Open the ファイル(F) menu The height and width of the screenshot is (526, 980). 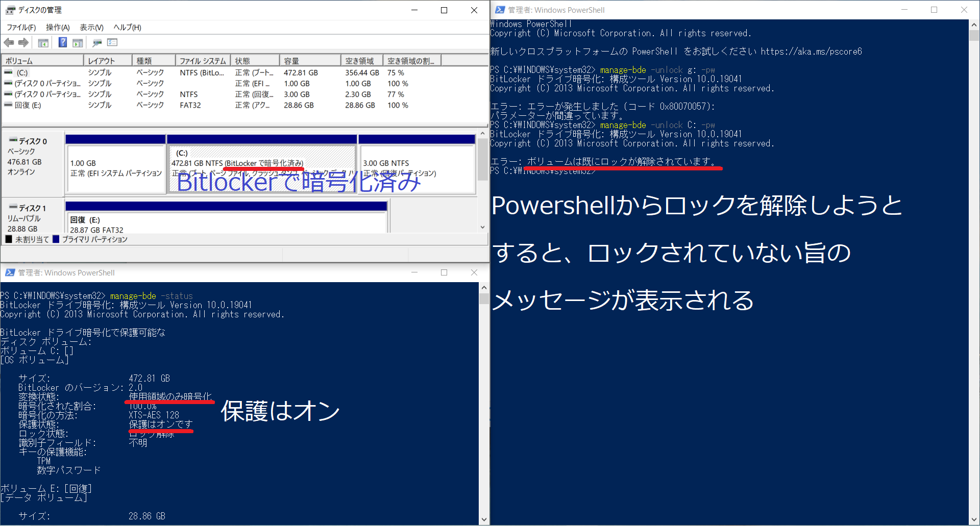coord(21,27)
